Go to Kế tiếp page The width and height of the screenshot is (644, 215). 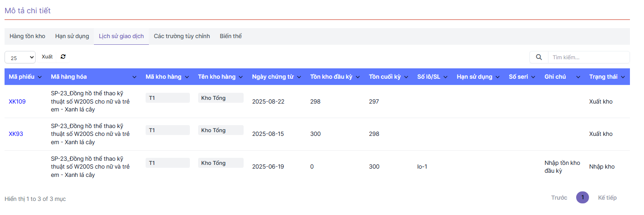click(607, 198)
